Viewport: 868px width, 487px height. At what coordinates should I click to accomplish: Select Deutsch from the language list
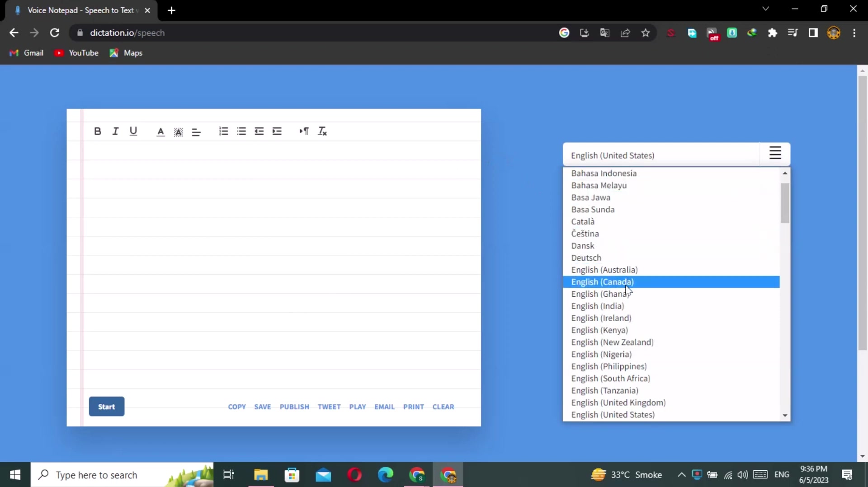coord(586,258)
